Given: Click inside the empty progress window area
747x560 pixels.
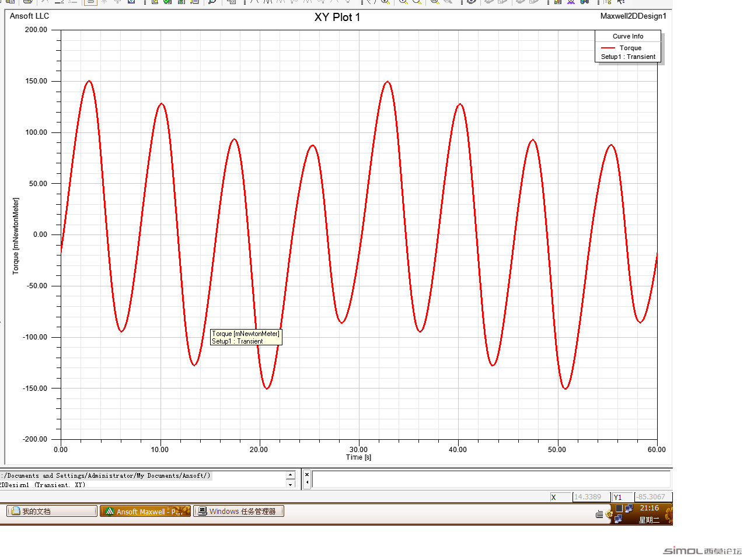Looking at the screenshot, I should pos(491,479).
